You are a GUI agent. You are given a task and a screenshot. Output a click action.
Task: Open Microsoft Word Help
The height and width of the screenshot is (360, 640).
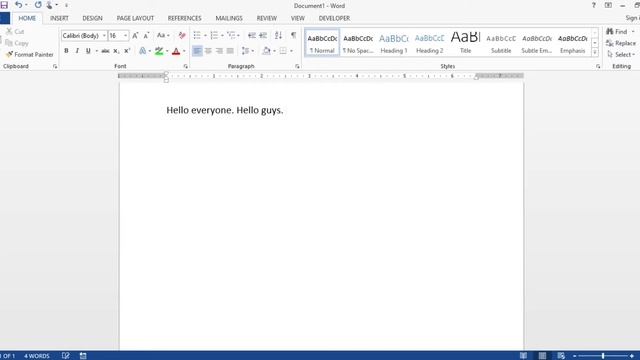click(593, 5)
